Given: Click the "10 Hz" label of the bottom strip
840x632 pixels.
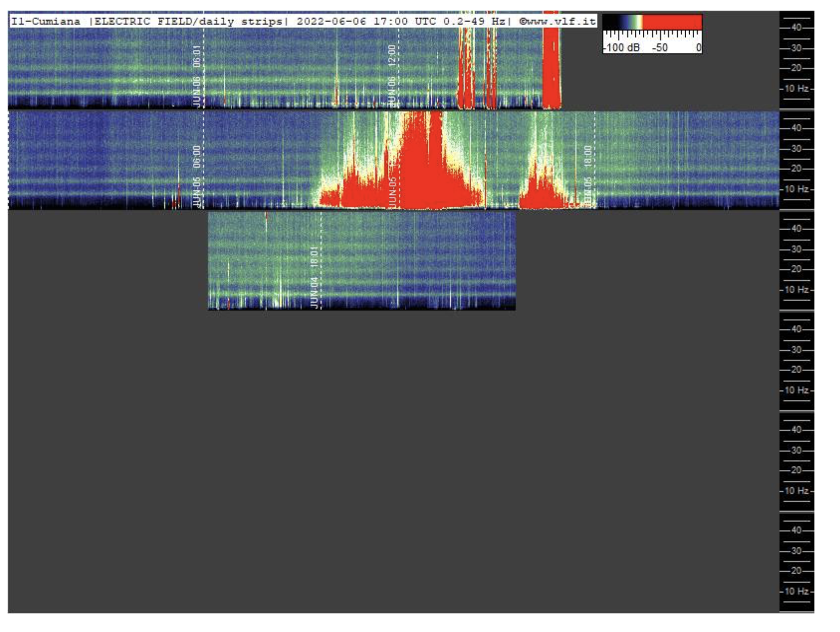Looking at the screenshot, I should click(x=797, y=592).
